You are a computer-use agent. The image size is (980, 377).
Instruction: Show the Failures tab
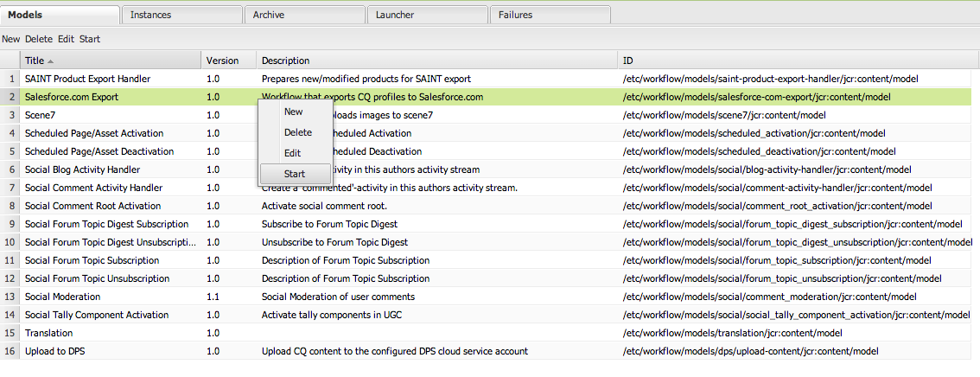[550, 15]
